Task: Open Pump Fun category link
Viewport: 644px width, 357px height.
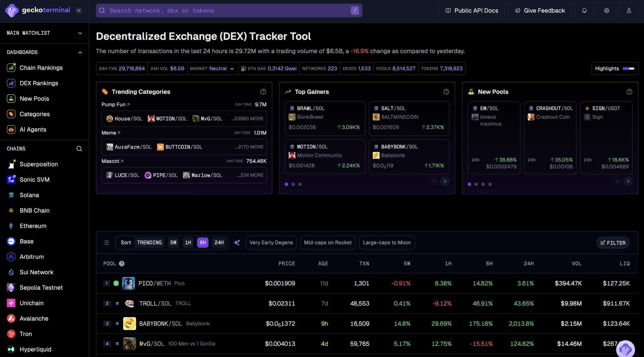Action: [116, 104]
